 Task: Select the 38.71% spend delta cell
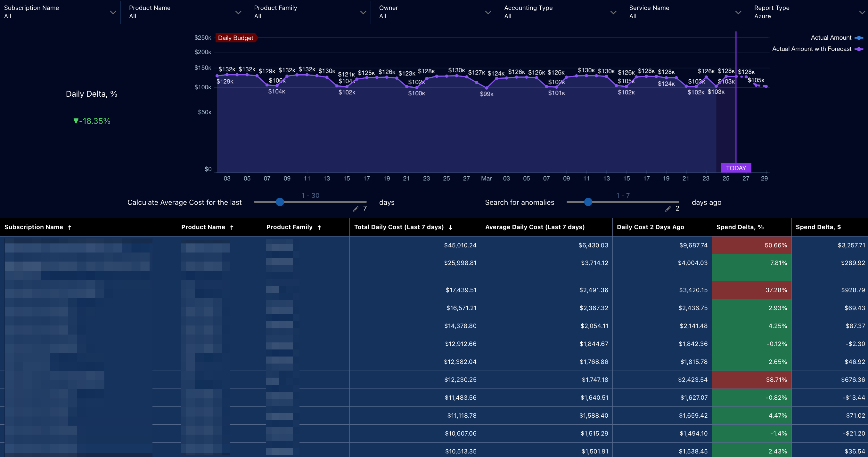click(752, 380)
